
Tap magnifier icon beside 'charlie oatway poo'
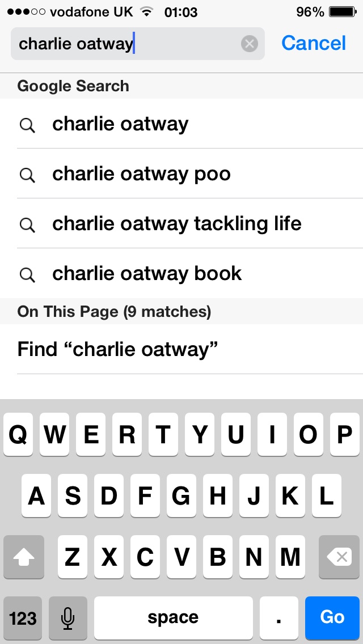point(27,175)
